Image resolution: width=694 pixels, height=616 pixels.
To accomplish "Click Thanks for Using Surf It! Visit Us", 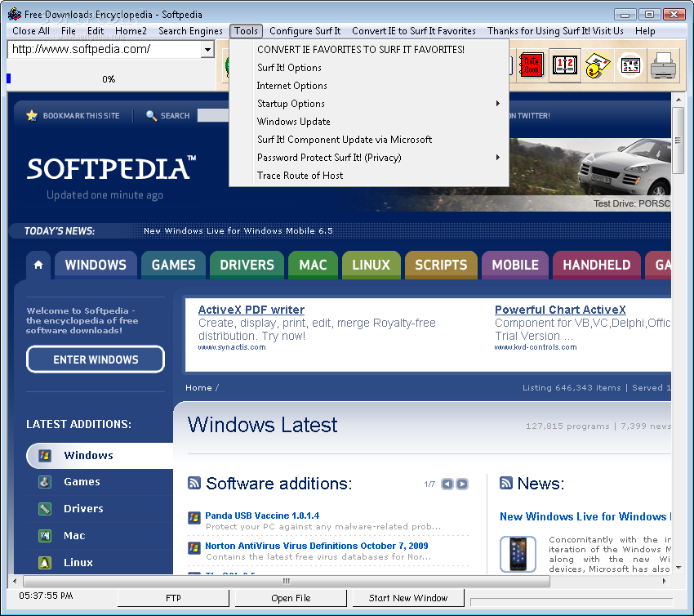I will click(555, 31).
